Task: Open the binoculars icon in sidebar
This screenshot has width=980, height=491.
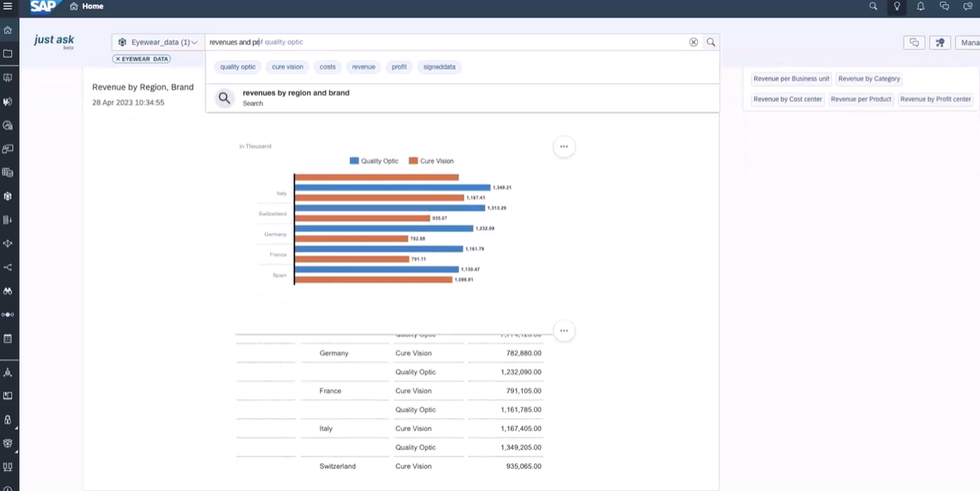Action: 8,291
